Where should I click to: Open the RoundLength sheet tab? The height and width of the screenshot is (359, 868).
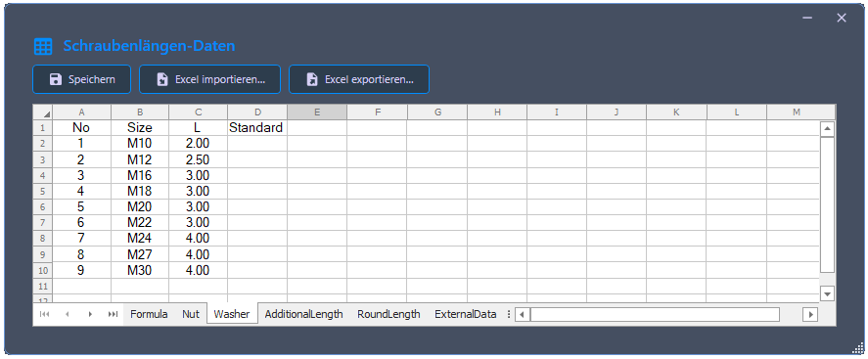[388, 314]
